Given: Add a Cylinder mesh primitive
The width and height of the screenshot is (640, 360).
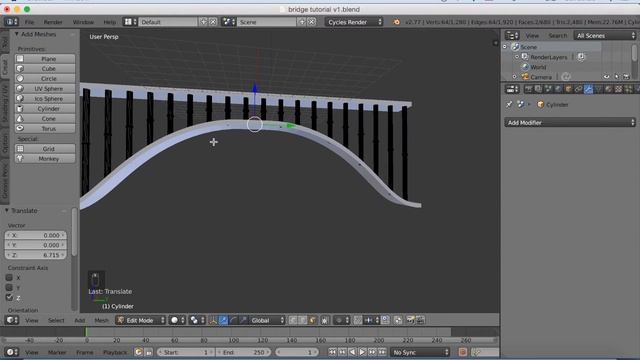Looking at the screenshot, I should click(45, 109).
